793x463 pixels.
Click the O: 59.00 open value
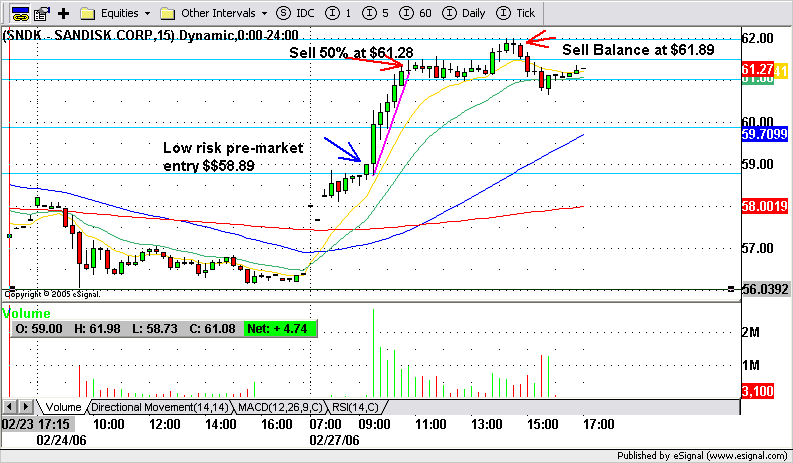[39, 329]
